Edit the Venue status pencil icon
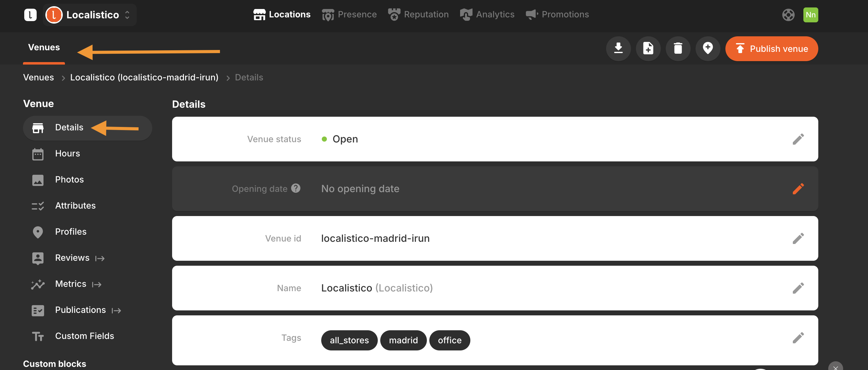Viewport: 868px width, 370px height. point(798,139)
